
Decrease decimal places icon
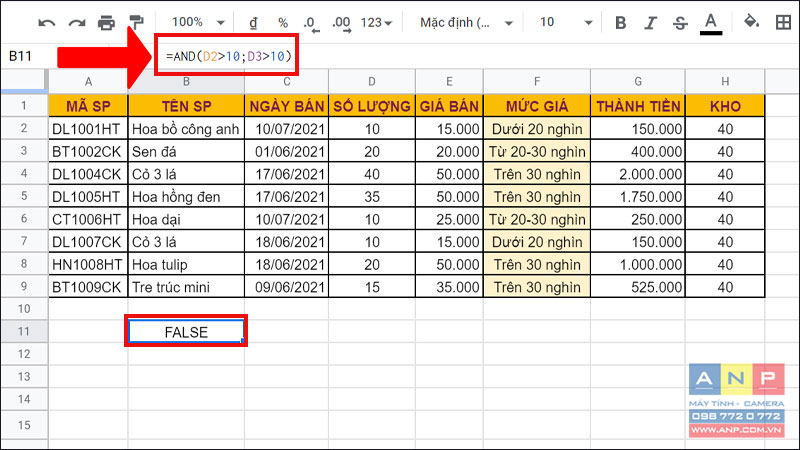pyautogui.click(x=311, y=23)
